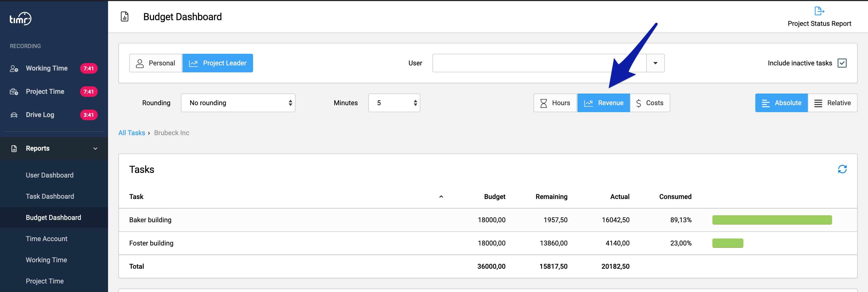This screenshot has width=868, height=292.
Task: Click the Drive Log car icon
Action: (14, 115)
